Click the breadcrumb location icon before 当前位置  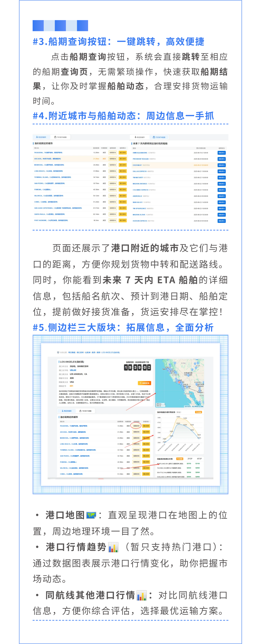(58, 352)
